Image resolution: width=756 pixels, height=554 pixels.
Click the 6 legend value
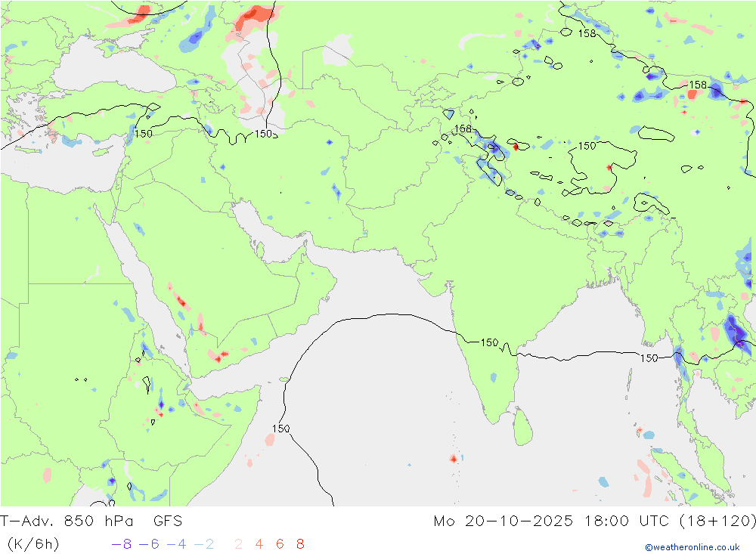click(280, 544)
